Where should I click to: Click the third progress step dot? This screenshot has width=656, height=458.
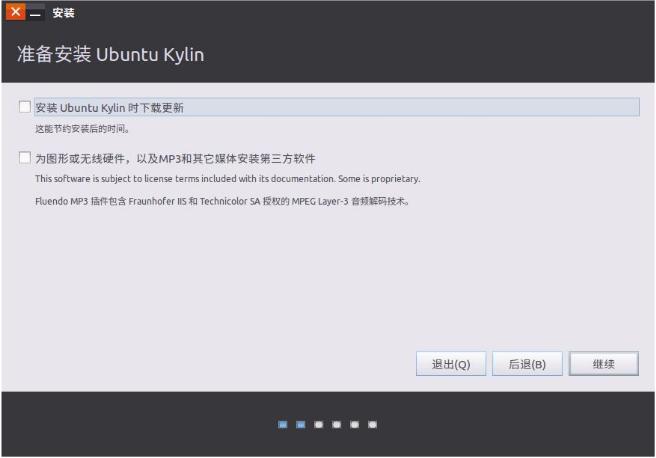click(318, 425)
